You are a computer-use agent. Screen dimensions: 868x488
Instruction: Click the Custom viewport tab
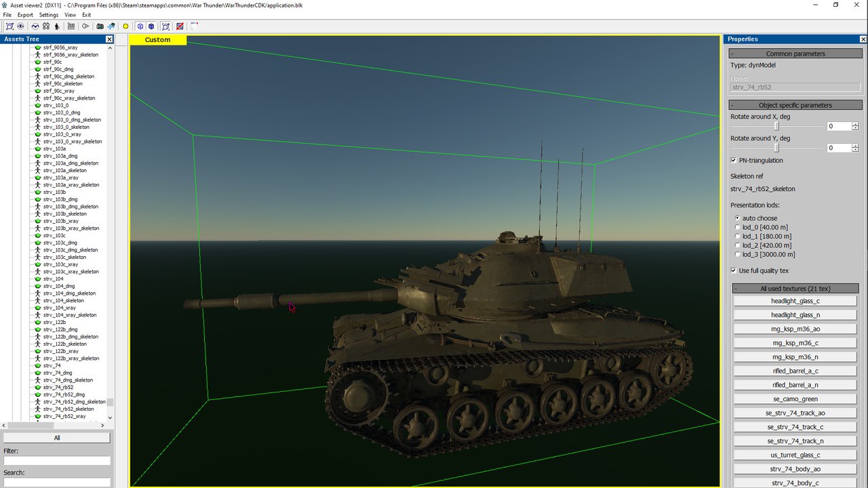click(158, 40)
